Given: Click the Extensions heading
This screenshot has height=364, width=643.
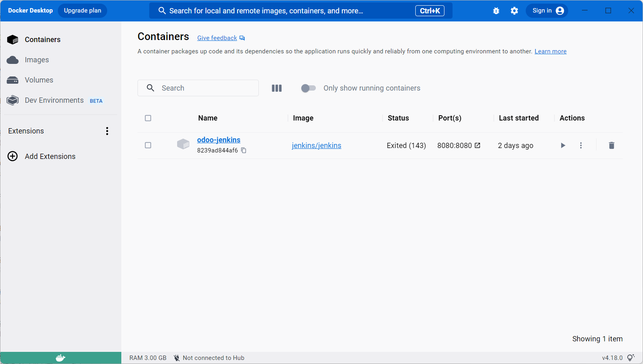Looking at the screenshot, I should pos(26,131).
